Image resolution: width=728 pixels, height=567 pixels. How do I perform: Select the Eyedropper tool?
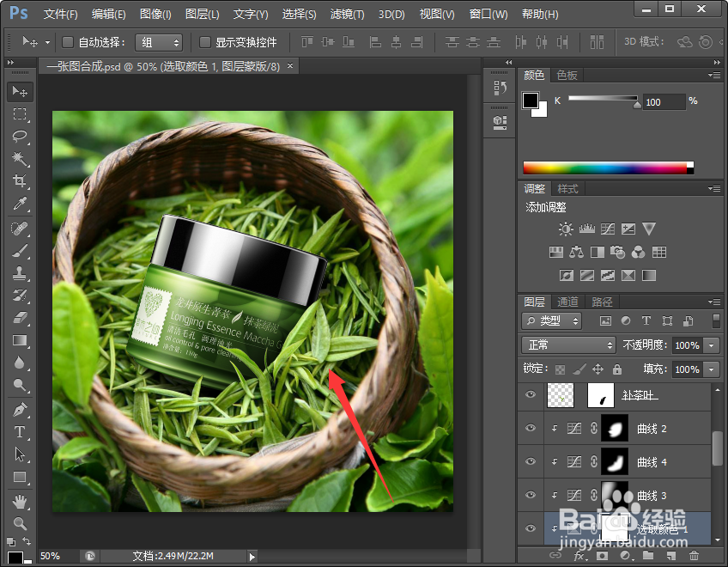point(20,204)
